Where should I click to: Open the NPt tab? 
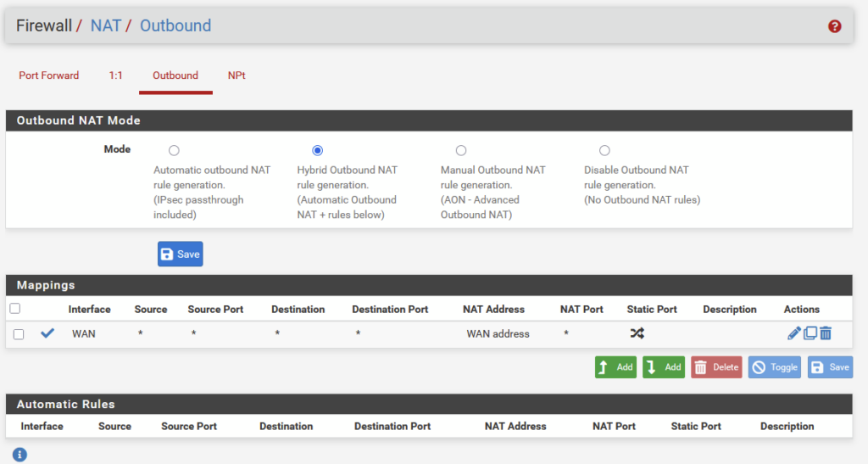click(x=236, y=75)
